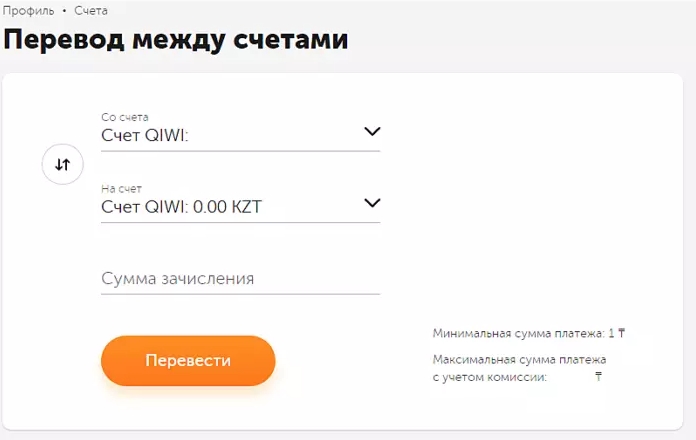Image resolution: width=696 pixels, height=440 pixels.
Task: Click the "Перевод между счетами" heading
Action: coord(176,40)
